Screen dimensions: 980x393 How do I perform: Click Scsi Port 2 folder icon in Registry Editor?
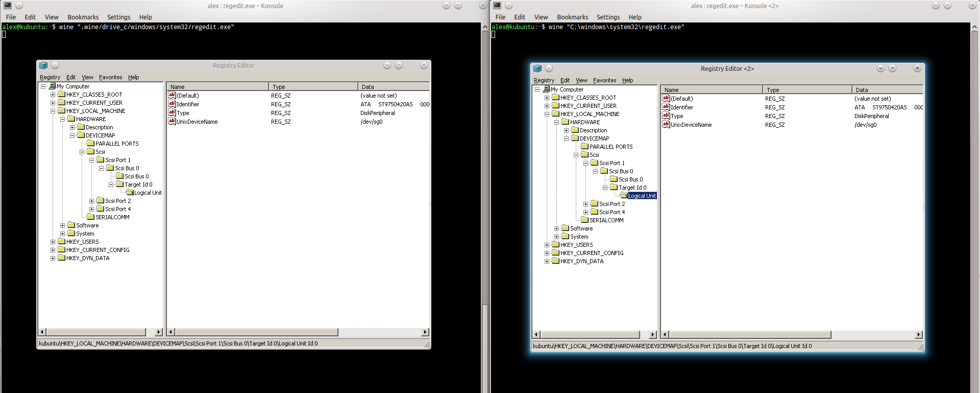[100, 201]
